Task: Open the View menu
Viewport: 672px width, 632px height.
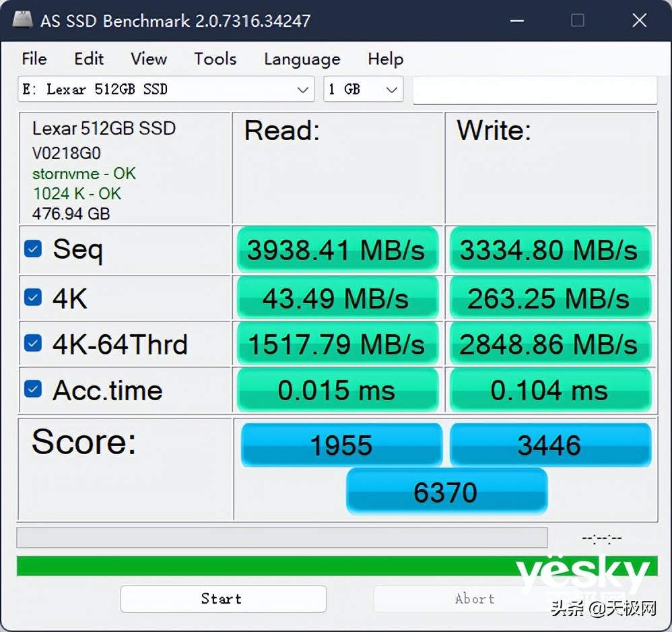Action: (x=147, y=59)
